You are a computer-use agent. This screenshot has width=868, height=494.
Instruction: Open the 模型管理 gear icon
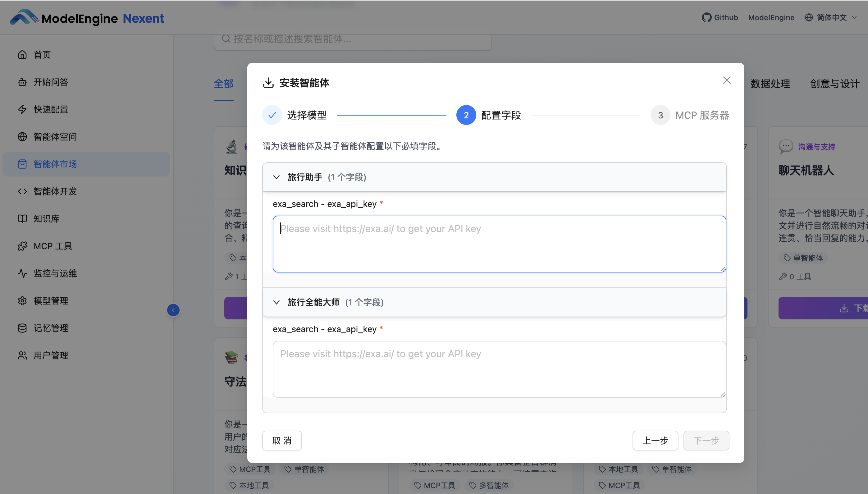(22, 301)
